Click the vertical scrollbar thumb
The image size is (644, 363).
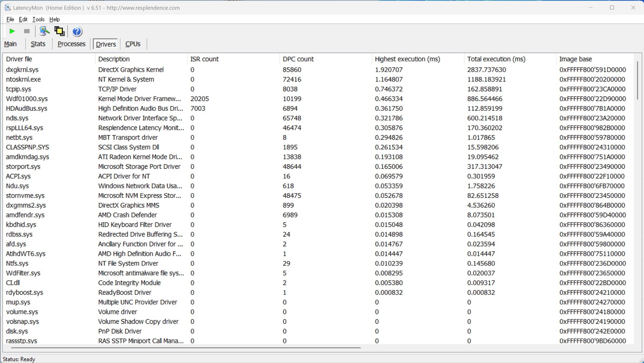pyautogui.click(x=637, y=81)
